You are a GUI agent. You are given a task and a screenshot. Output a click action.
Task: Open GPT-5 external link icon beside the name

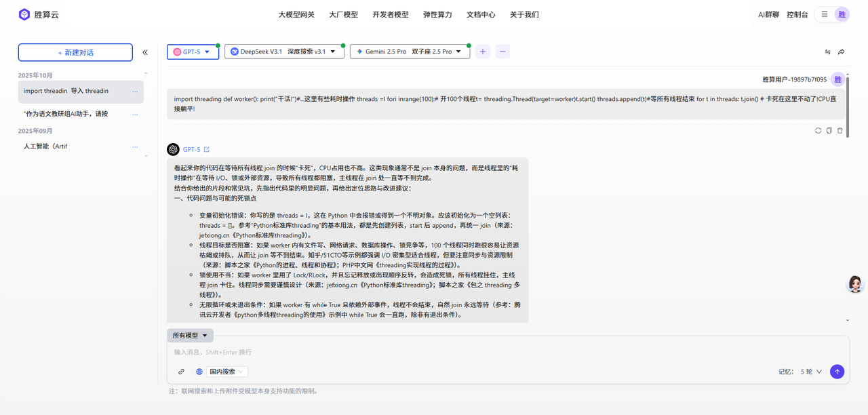pos(207,150)
